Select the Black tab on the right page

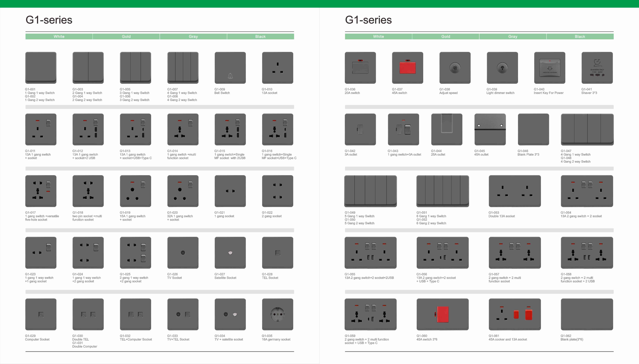coord(580,37)
